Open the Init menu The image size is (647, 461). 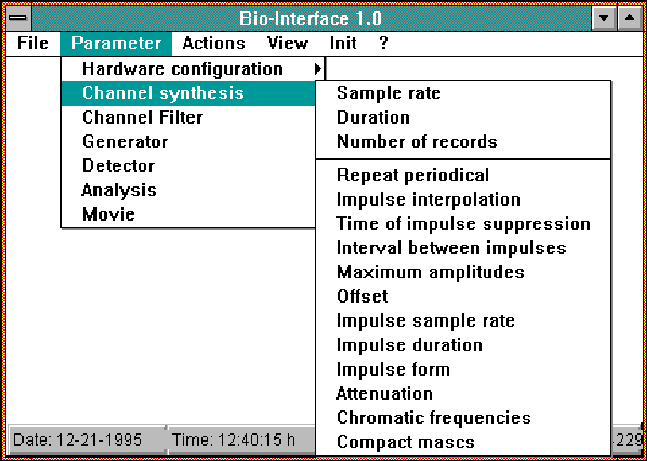coord(342,43)
